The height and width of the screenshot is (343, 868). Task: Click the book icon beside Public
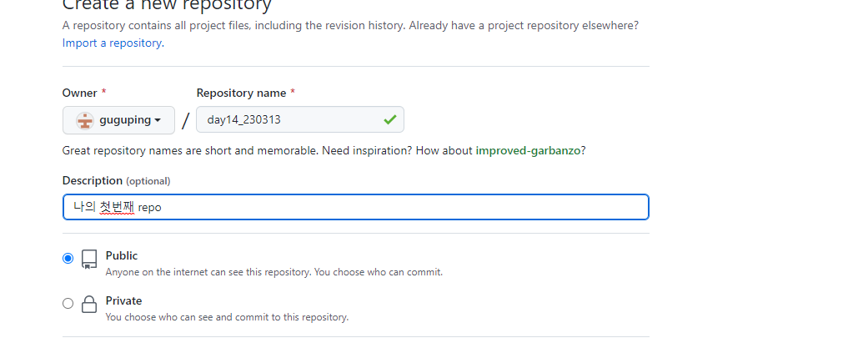tap(89, 260)
